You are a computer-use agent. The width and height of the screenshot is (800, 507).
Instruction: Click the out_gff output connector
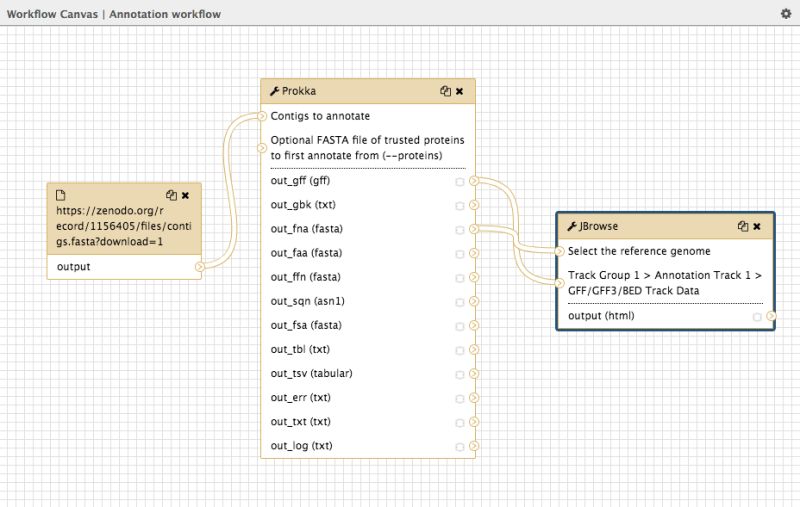coord(474,181)
